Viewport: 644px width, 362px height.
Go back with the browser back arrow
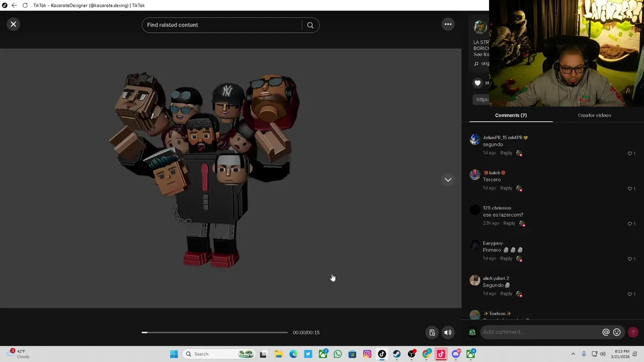(x=14, y=6)
